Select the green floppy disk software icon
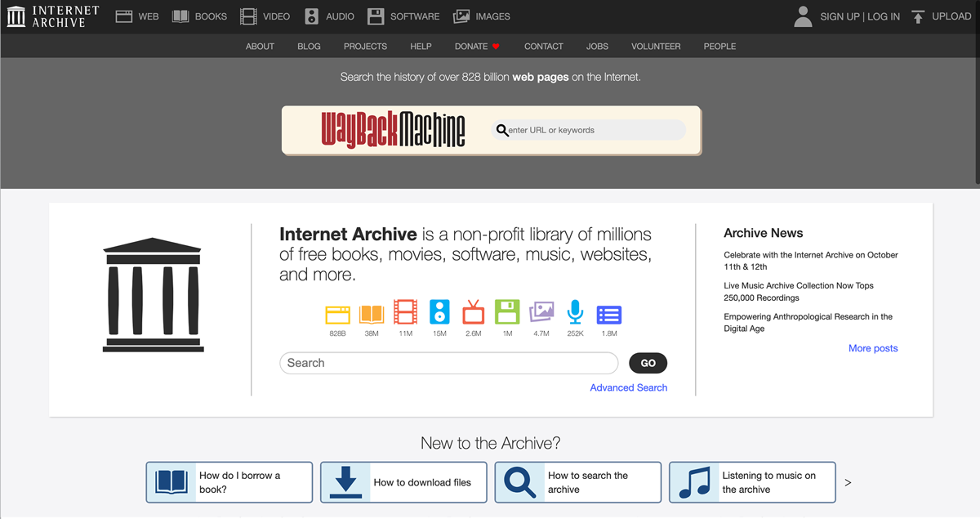This screenshot has height=519, width=980. (x=507, y=314)
